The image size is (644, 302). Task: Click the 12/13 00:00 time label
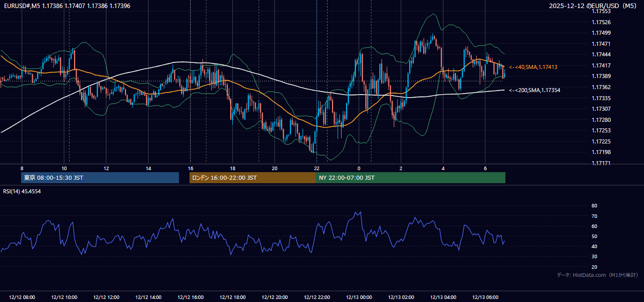(359, 297)
